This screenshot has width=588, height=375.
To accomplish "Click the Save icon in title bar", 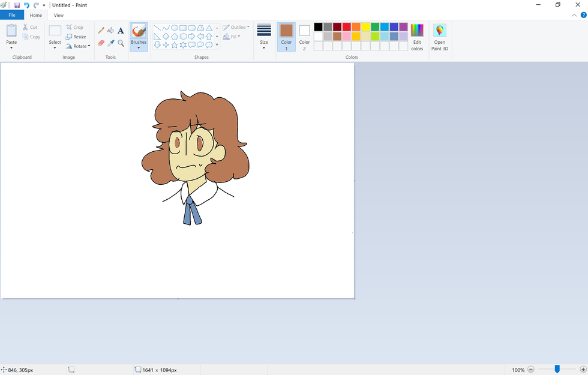I will click(x=17, y=5).
